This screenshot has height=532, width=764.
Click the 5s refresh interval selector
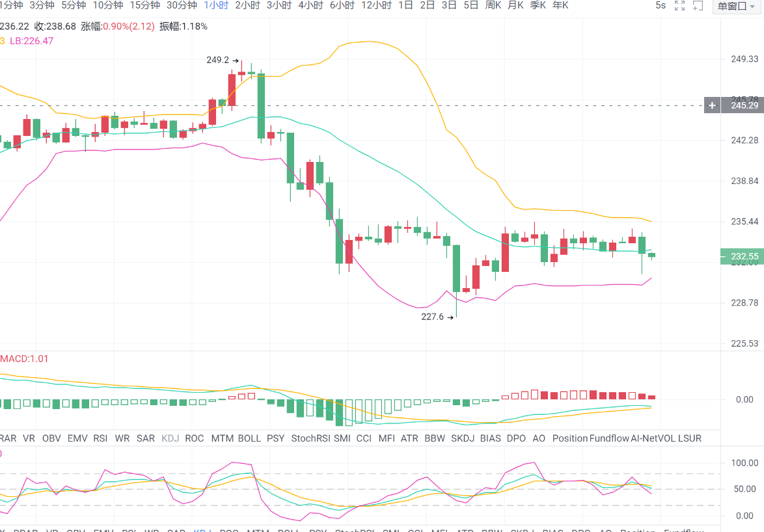(661, 5)
